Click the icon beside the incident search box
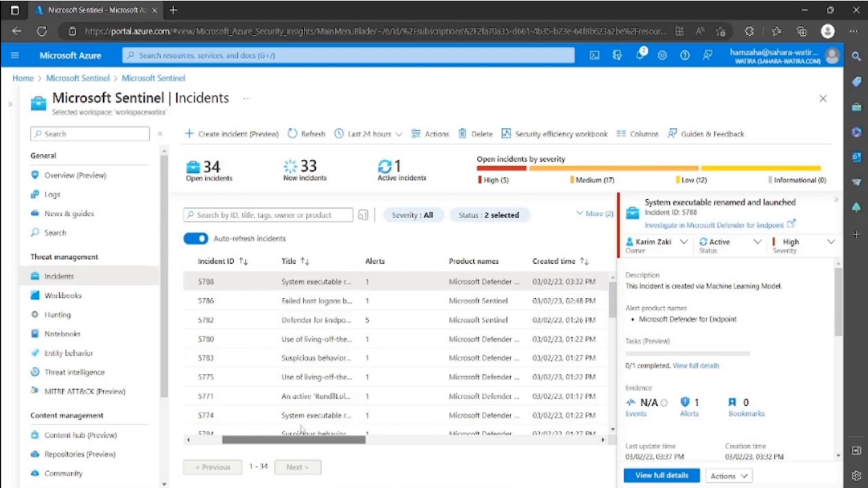 [363, 215]
